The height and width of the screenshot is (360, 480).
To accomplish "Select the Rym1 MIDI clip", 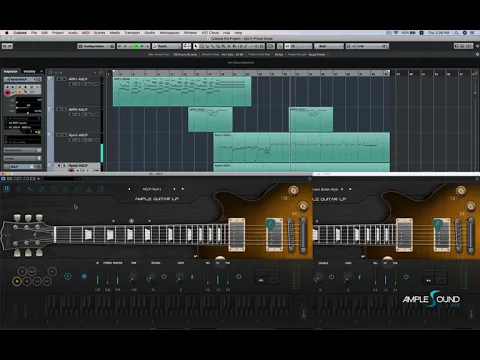I will point(302,147).
